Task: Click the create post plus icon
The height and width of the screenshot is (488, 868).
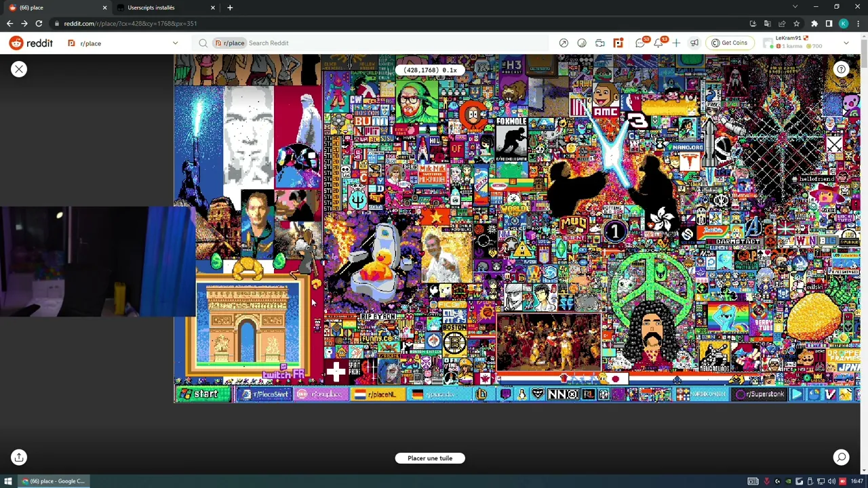Action: [x=676, y=43]
